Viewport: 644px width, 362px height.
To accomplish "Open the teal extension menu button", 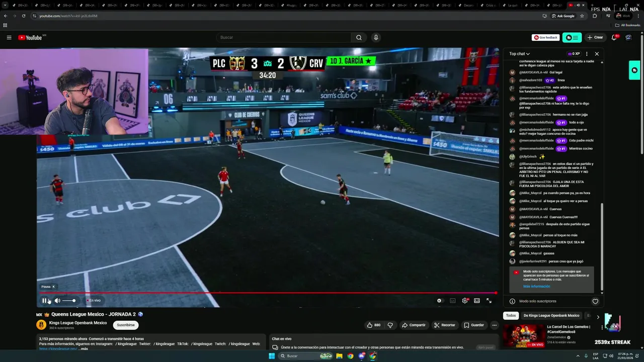I will tap(572, 38).
